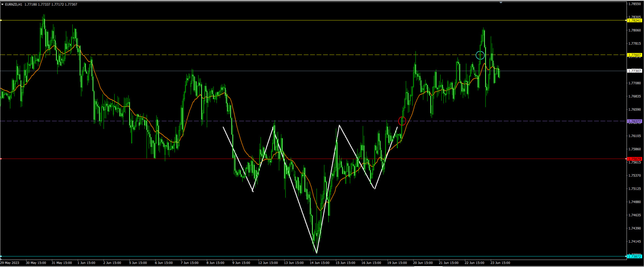
Task: Select the yellow 1.78241 price label
Action: click(635, 21)
